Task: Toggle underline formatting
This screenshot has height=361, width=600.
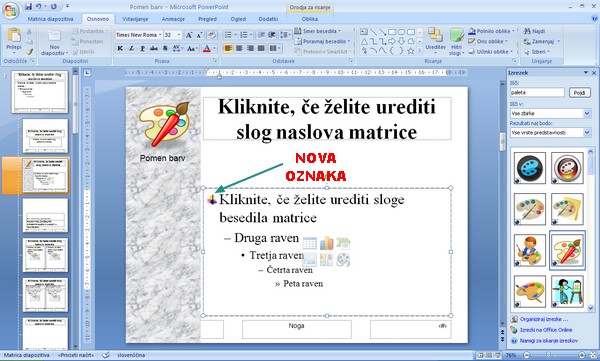Action: (x=142, y=48)
